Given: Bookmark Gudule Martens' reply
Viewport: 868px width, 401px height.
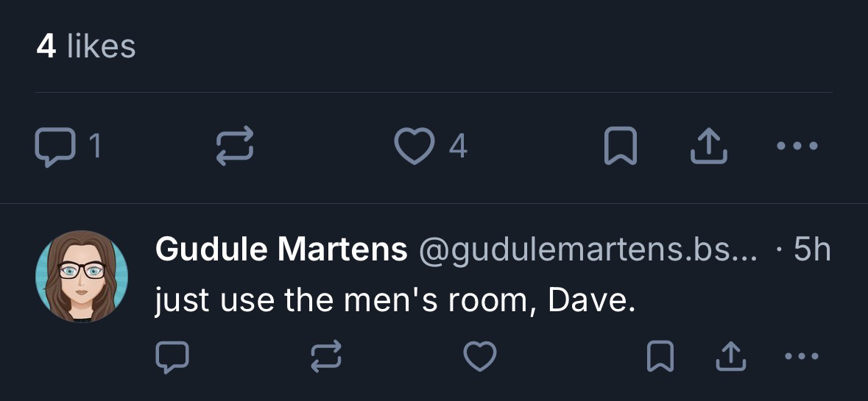Looking at the screenshot, I should [659, 358].
